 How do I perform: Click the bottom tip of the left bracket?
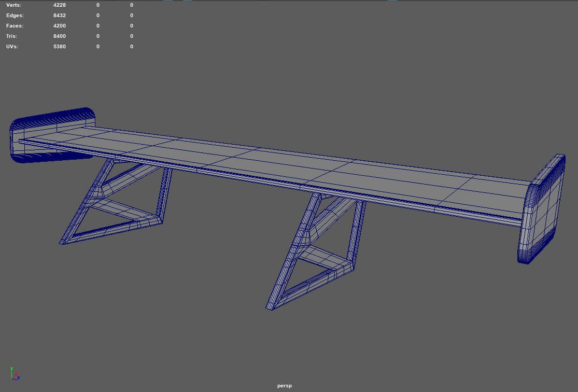pyautogui.click(x=63, y=242)
